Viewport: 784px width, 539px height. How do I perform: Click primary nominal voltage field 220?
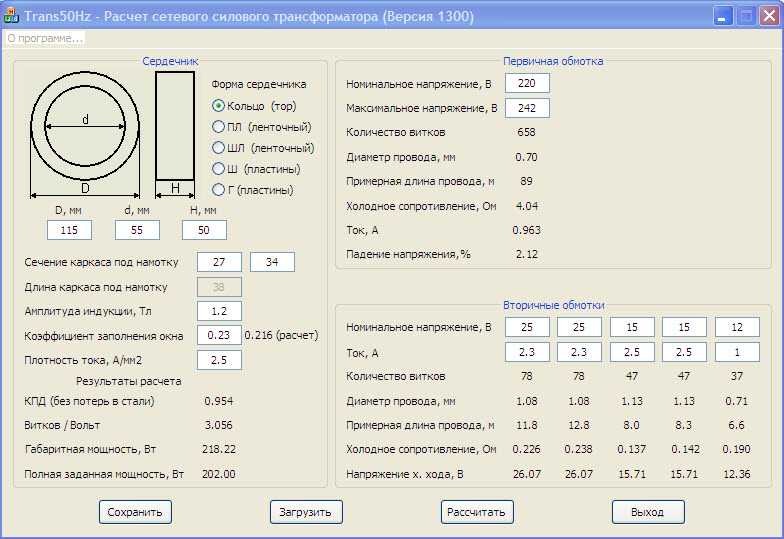coord(528,83)
